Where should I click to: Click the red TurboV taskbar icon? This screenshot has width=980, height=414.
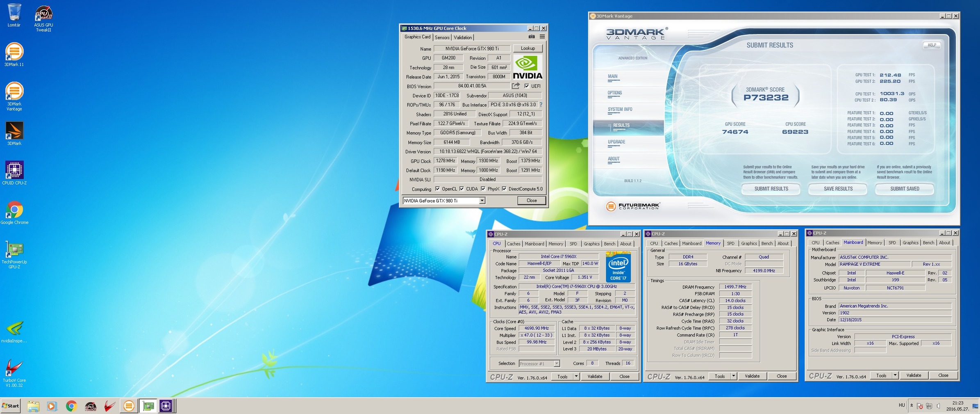coord(109,406)
